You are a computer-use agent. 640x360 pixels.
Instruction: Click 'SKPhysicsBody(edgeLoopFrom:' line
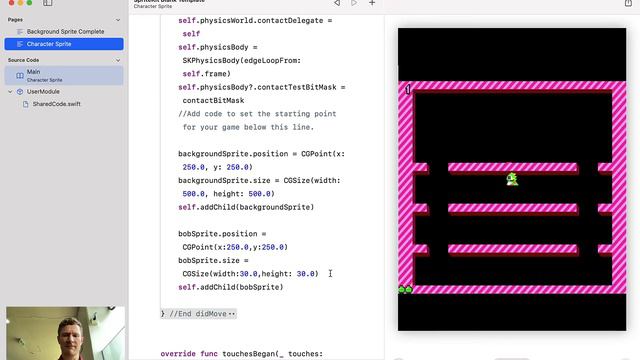242,60
